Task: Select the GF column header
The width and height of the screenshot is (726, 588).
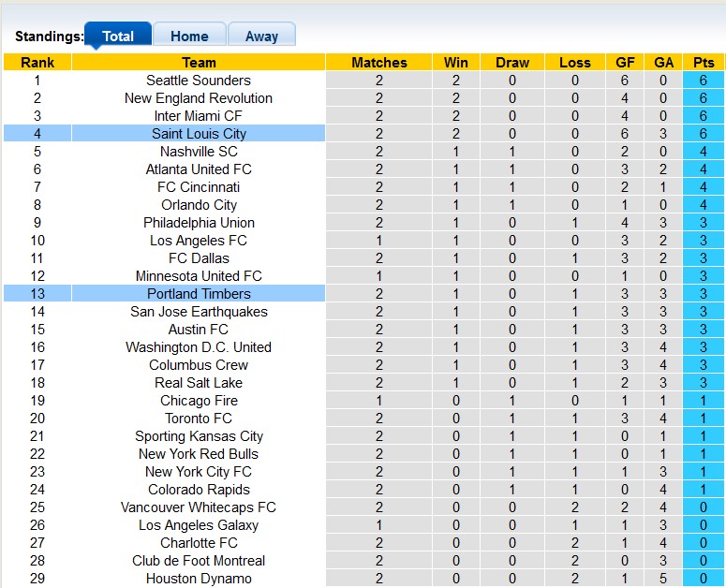Action: coord(625,63)
